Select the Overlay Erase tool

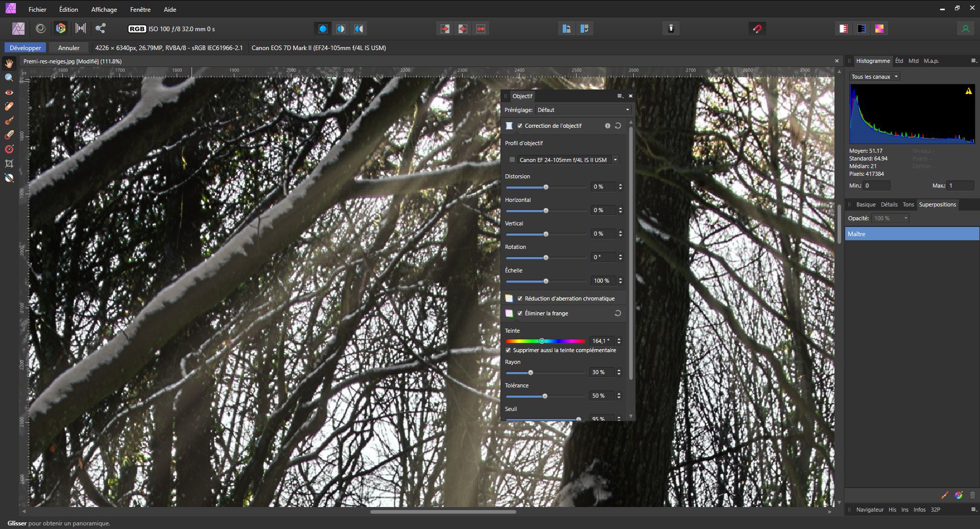[9, 135]
